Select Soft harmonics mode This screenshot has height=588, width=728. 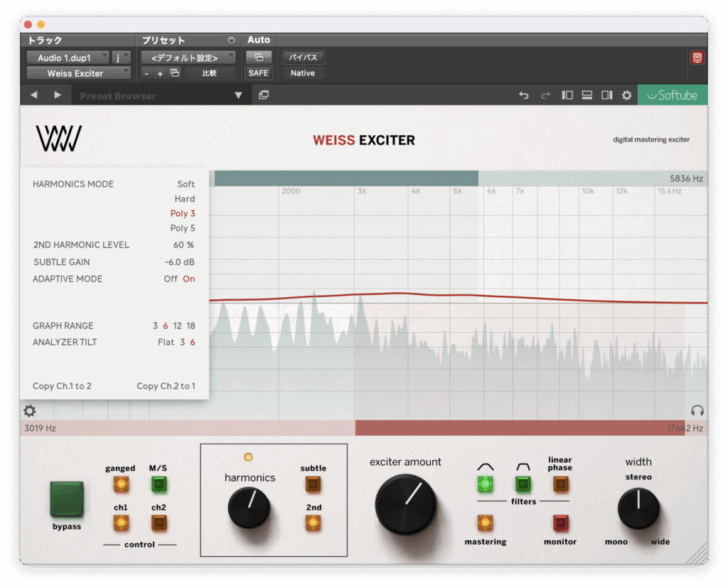tap(186, 184)
